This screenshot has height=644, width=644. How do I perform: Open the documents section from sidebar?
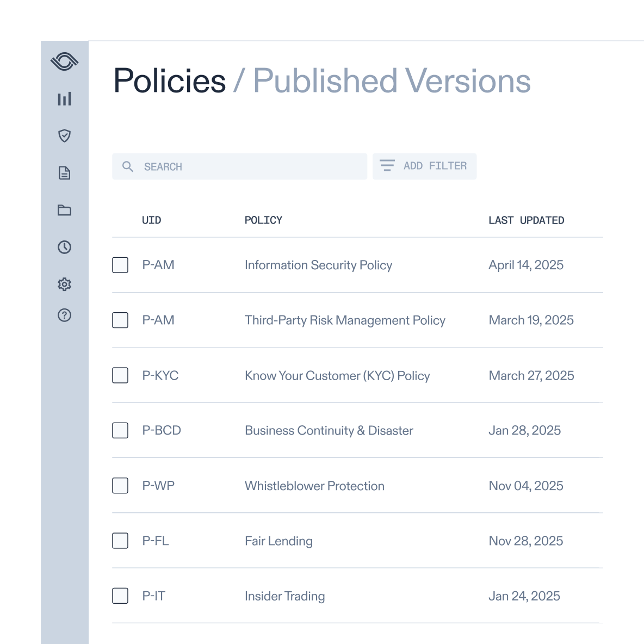65,173
